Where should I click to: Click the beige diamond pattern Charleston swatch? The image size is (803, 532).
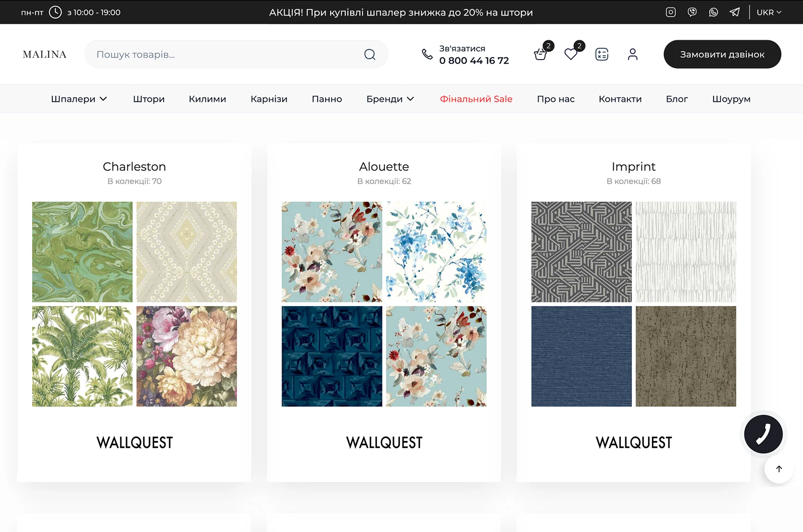click(x=187, y=252)
